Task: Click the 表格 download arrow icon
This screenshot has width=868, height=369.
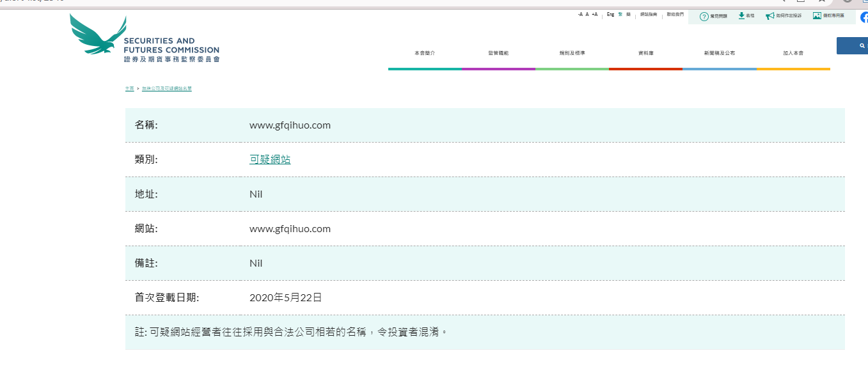Action: pos(741,15)
